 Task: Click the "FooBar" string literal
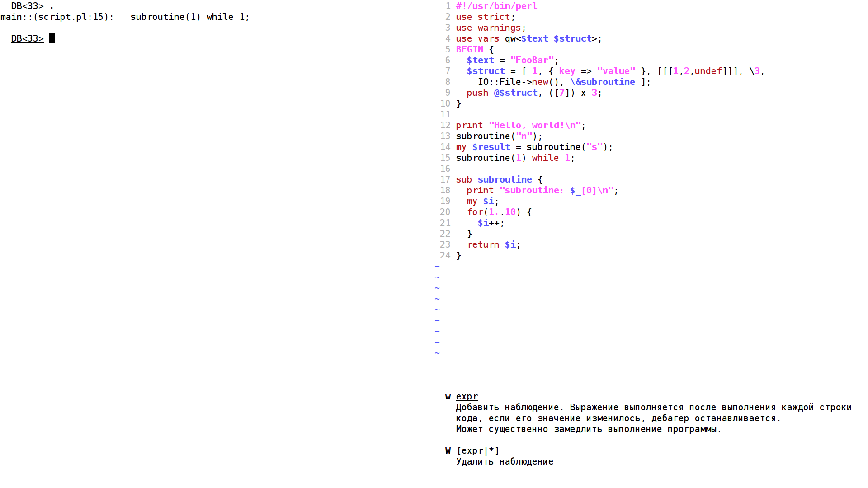point(532,60)
